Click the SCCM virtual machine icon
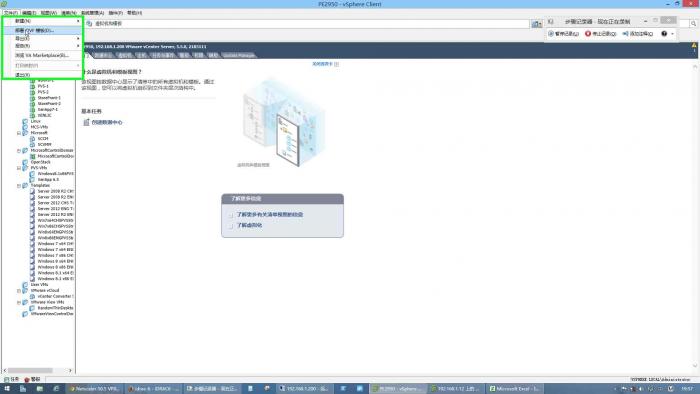Image resolution: width=700 pixels, height=394 pixels. pyautogui.click(x=33, y=139)
